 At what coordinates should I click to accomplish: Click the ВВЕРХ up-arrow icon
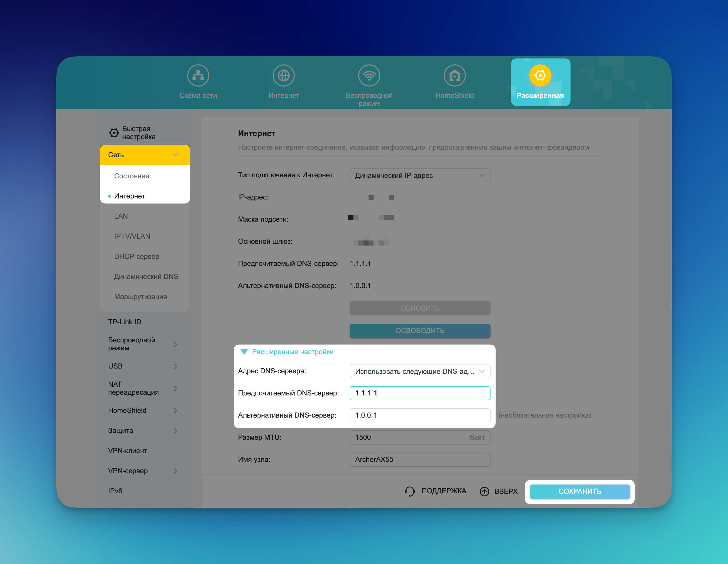(484, 491)
